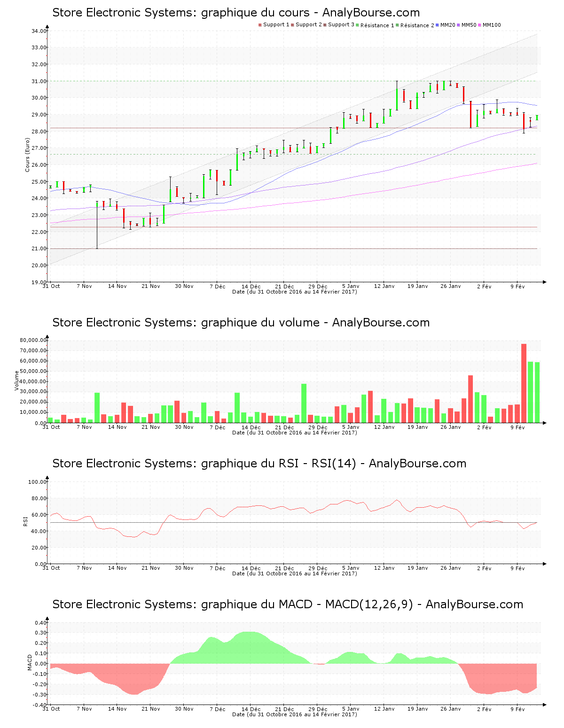Click the date range caption under the price chart
This screenshot has height=728, width=564.
pyautogui.click(x=295, y=292)
